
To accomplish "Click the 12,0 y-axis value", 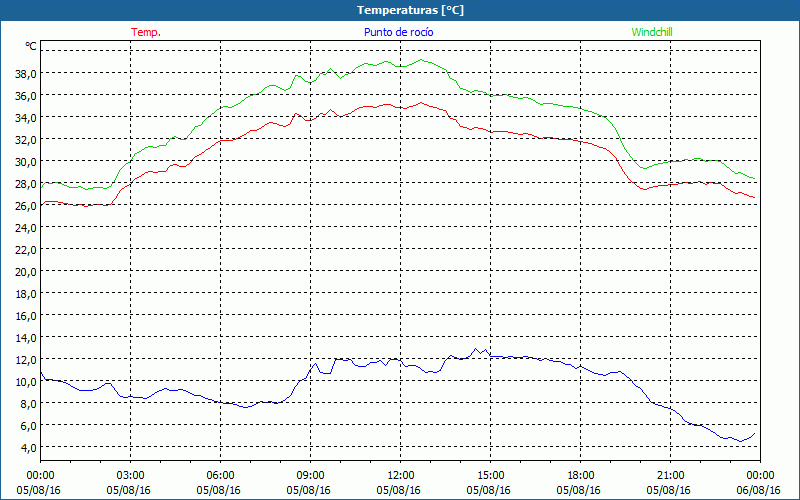I will pyautogui.click(x=26, y=359).
